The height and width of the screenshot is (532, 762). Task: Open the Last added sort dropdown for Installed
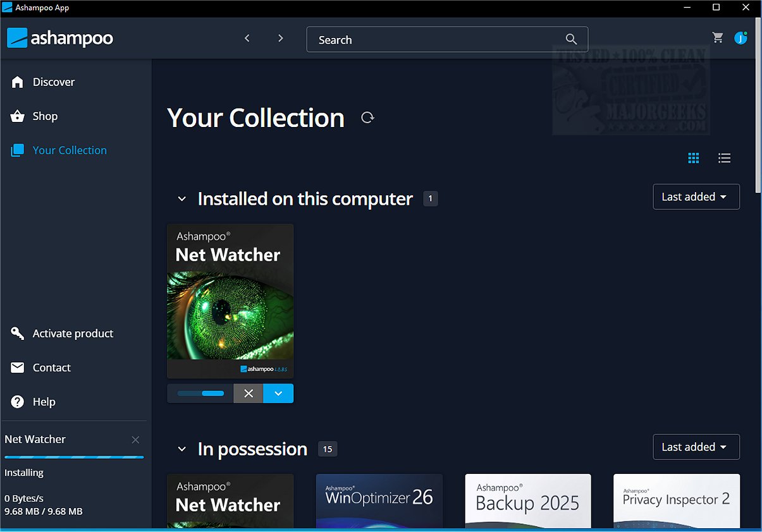pyautogui.click(x=696, y=197)
